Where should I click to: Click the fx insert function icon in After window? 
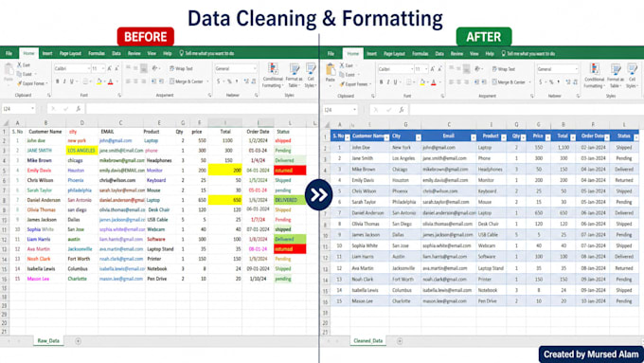pyautogui.click(x=402, y=110)
